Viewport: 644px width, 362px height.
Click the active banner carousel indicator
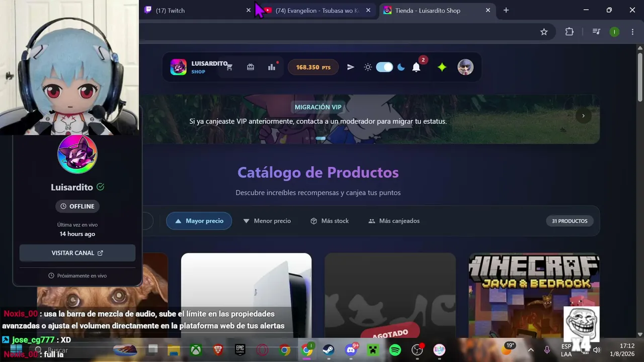pos(320,138)
